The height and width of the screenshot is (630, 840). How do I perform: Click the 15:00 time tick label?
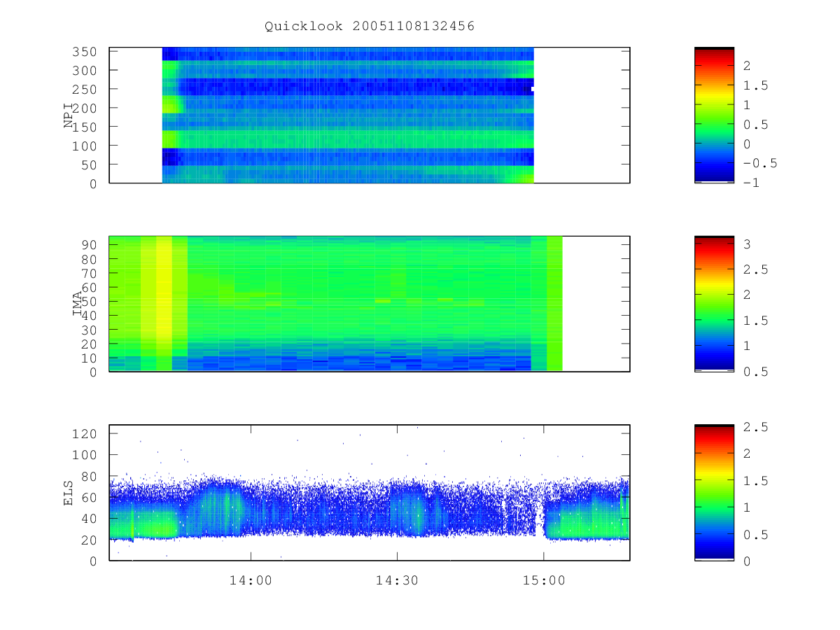tap(544, 580)
